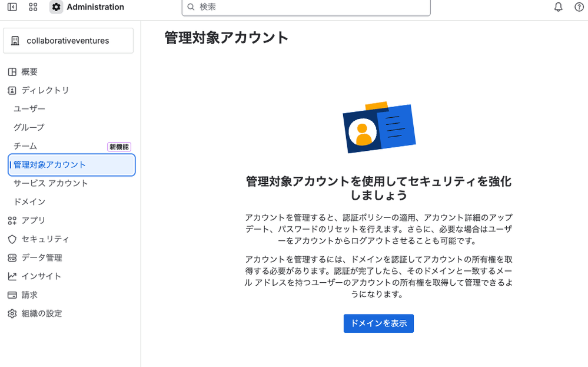Click the collaborativeventures organization name

[x=68, y=40]
